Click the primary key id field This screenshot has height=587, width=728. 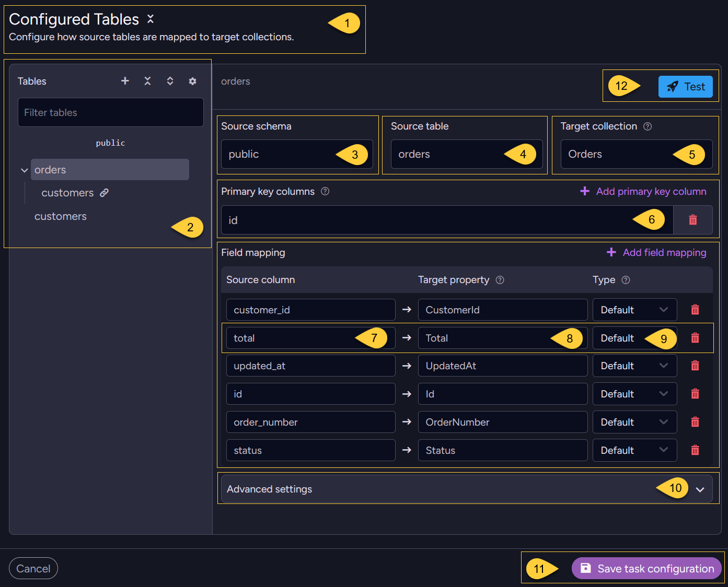click(447, 220)
